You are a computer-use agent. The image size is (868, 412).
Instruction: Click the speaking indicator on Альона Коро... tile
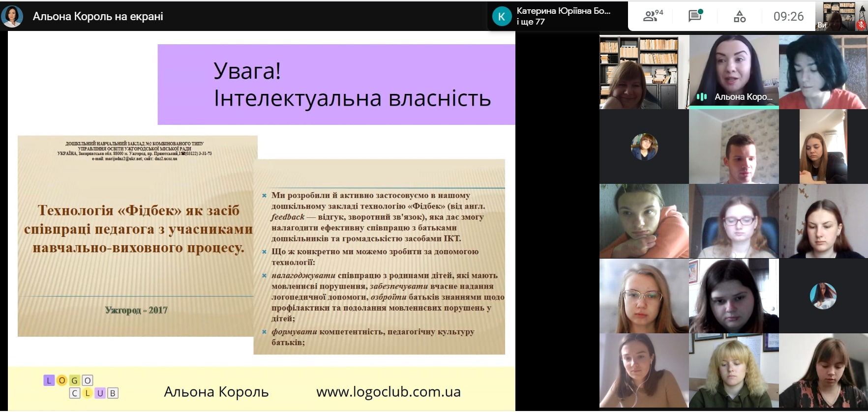(702, 97)
